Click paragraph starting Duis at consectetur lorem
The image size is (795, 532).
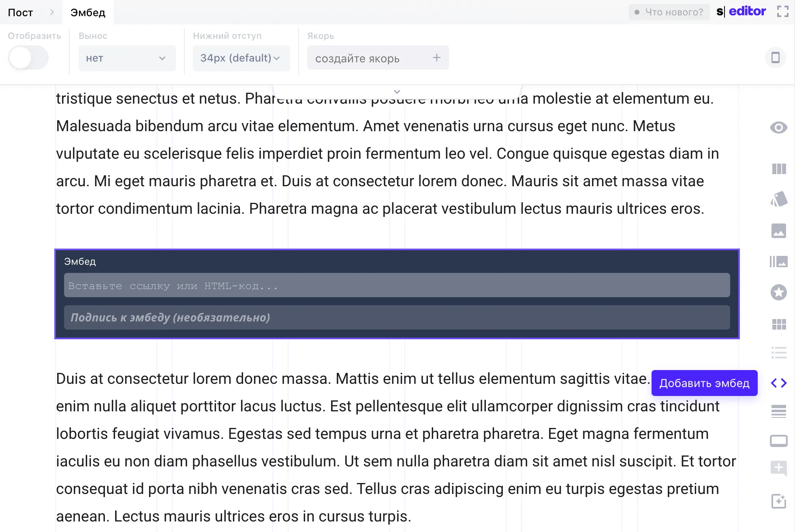coord(396,447)
